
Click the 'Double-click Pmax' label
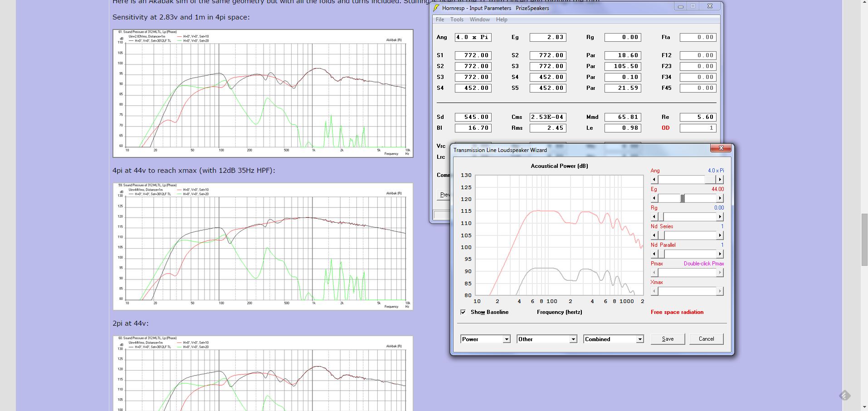(704, 264)
